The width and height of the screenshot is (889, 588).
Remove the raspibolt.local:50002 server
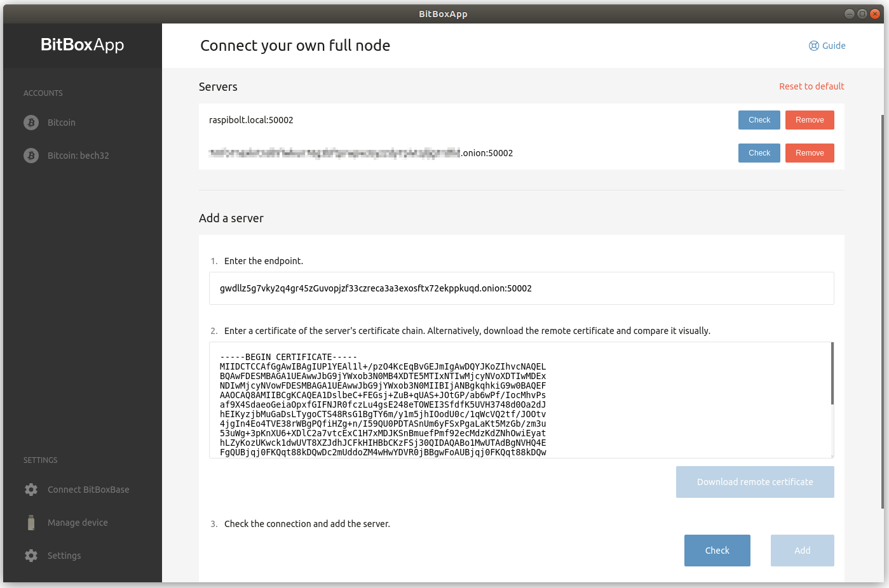tap(810, 120)
